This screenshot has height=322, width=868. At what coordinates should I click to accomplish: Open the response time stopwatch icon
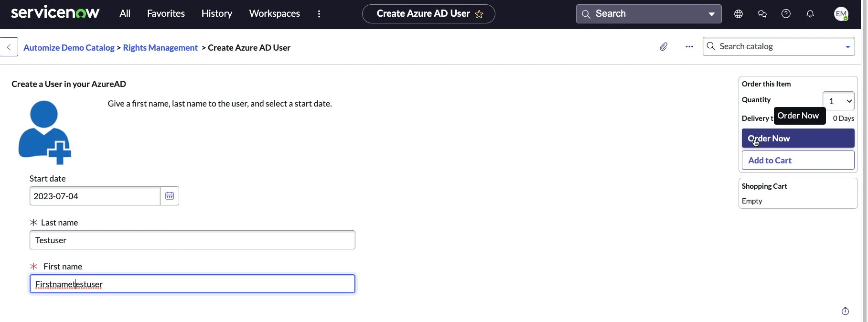[x=845, y=311]
